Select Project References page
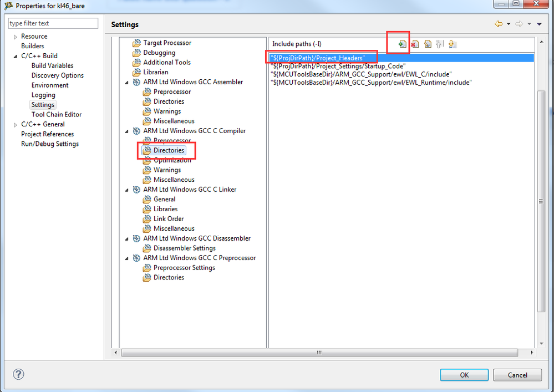 pos(47,134)
